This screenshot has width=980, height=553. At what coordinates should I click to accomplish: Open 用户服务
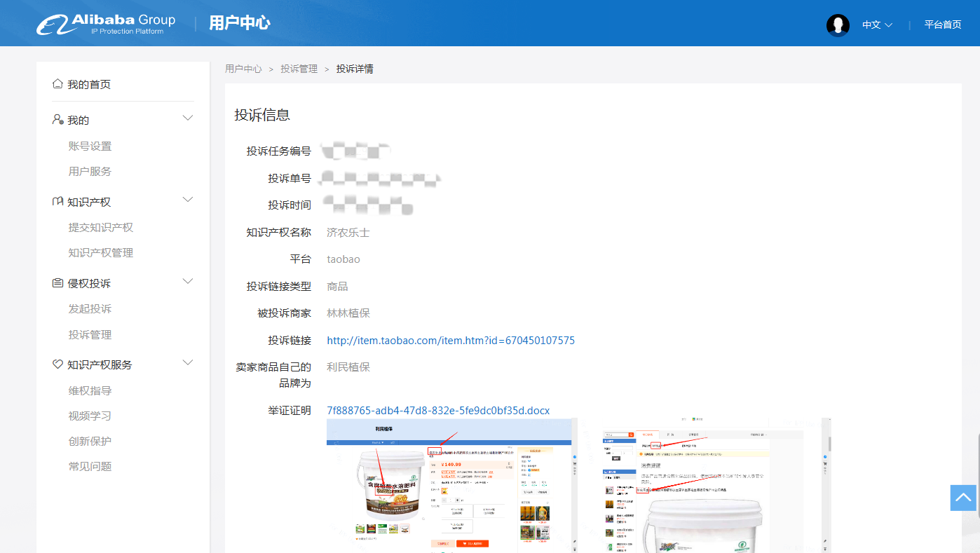pyautogui.click(x=90, y=171)
